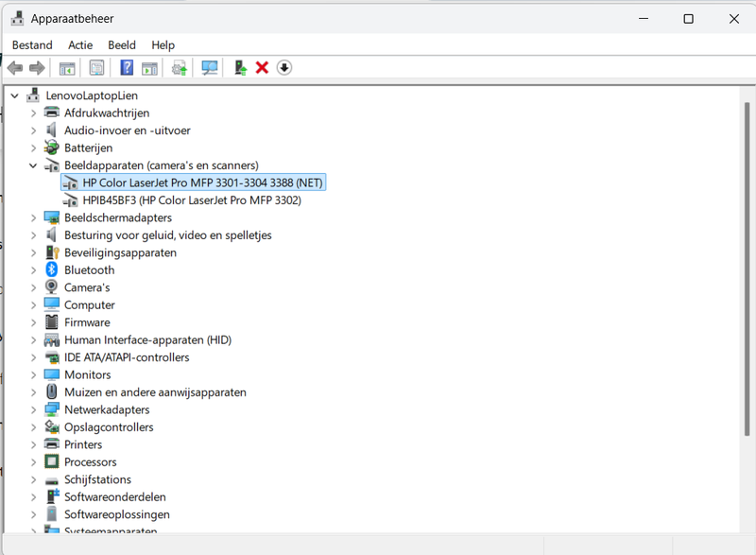Click Show/Hide Console Tree toolbar icon
756x555 pixels.
coord(67,68)
